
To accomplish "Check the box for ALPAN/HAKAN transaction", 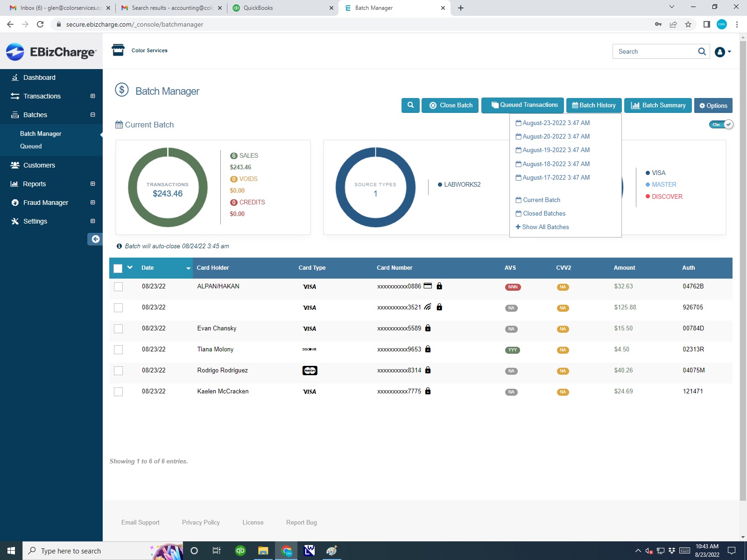I will coord(119,287).
